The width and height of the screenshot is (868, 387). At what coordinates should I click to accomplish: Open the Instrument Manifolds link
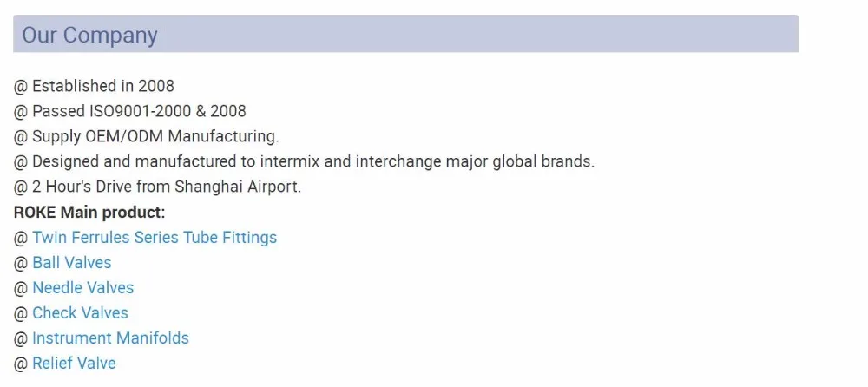coord(111,338)
